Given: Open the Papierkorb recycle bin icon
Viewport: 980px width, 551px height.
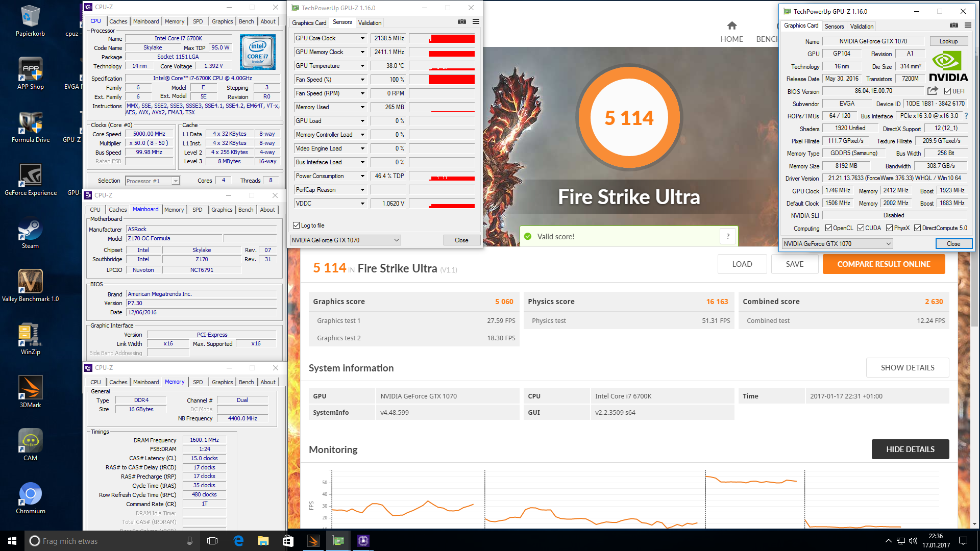Looking at the screenshot, I should click(x=30, y=21).
